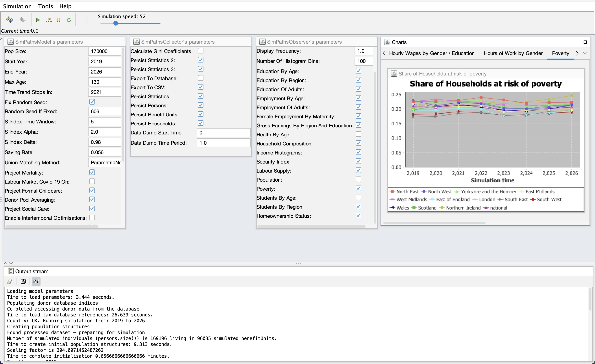
Task: Click the Output stream document icon
Action: point(11,271)
